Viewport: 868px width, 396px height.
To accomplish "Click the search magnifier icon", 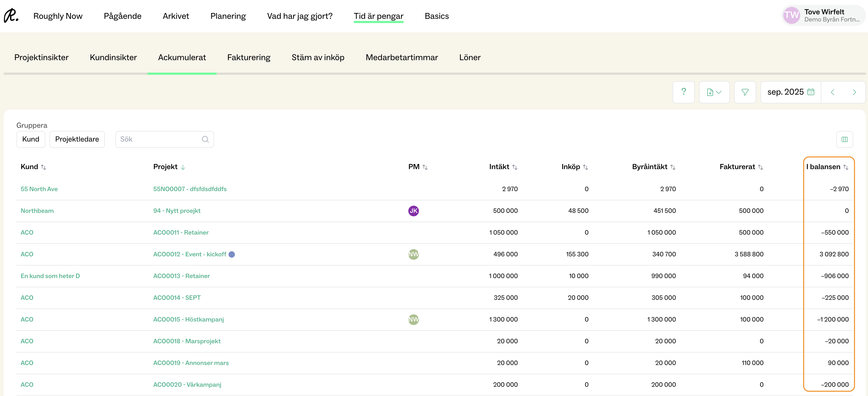I will click(205, 139).
